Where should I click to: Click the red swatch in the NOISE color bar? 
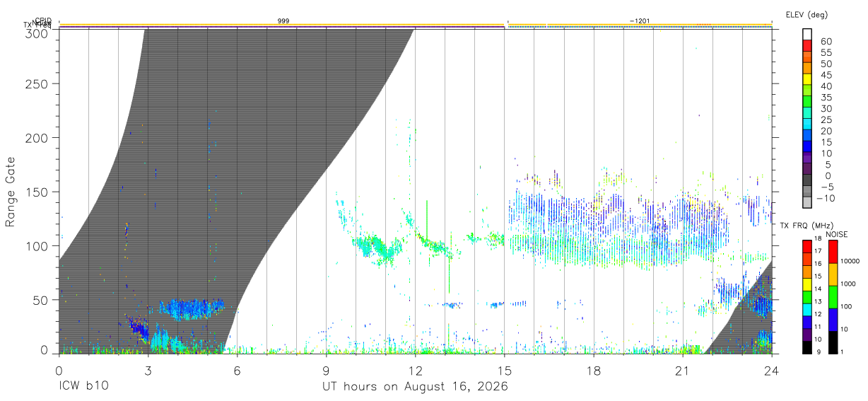833,251
